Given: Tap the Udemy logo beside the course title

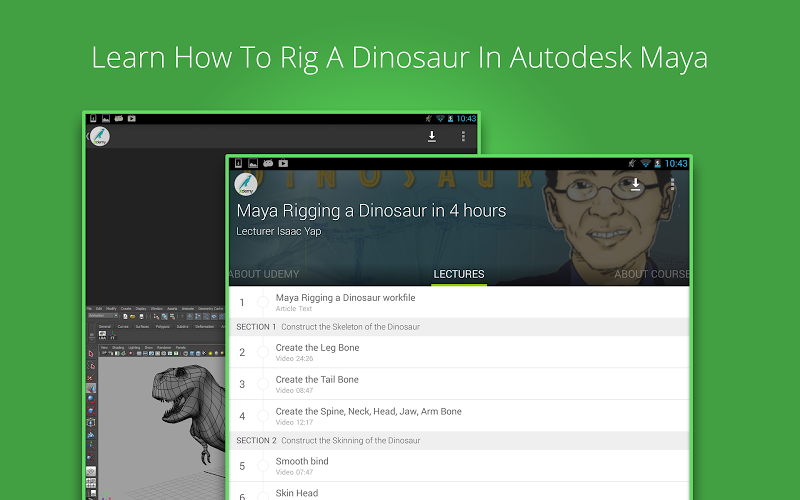Looking at the screenshot, I should point(245,184).
